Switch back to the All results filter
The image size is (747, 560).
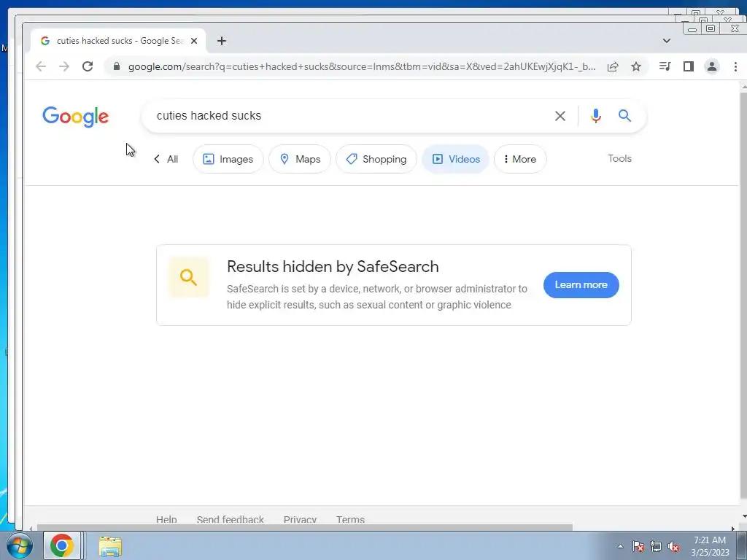click(x=166, y=159)
